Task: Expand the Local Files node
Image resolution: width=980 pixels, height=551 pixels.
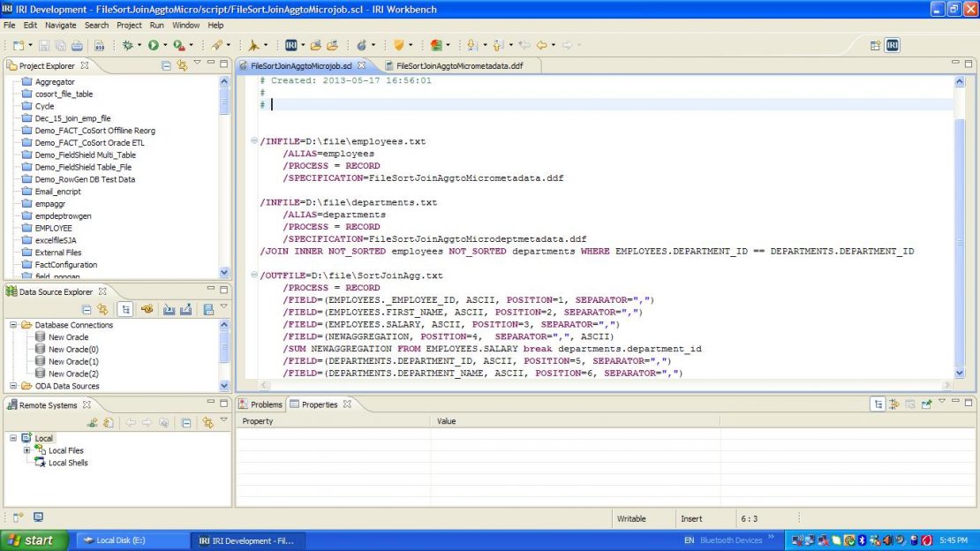Action: point(26,449)
